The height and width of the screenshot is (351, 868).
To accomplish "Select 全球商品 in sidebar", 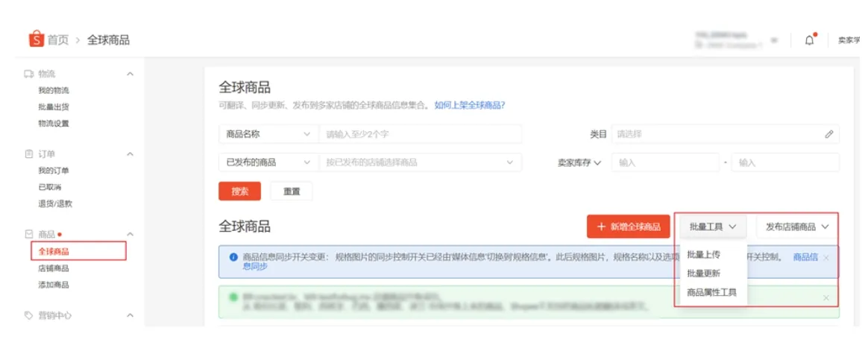I will tap(54, 251).
